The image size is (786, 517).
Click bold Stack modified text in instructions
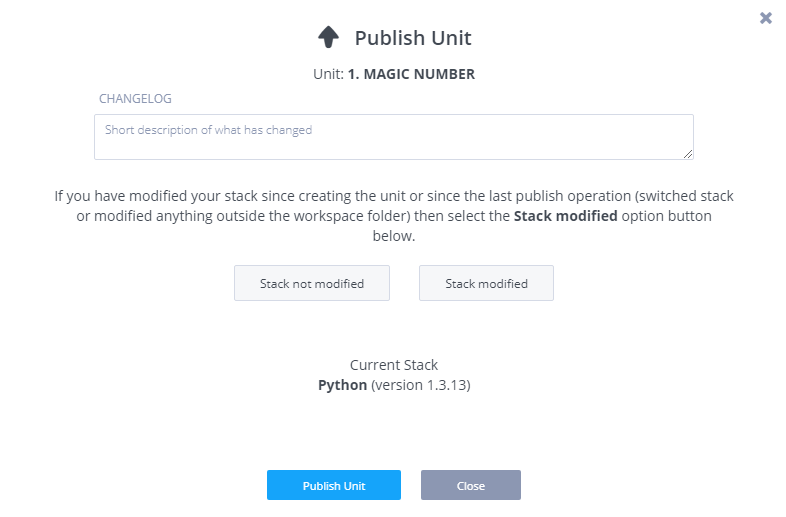(x=565, y=216)
